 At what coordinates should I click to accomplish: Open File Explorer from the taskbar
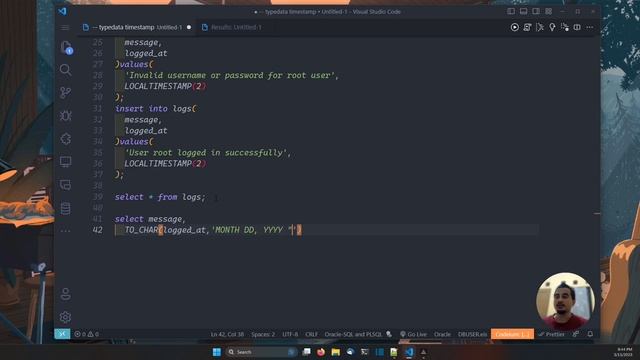336,352
